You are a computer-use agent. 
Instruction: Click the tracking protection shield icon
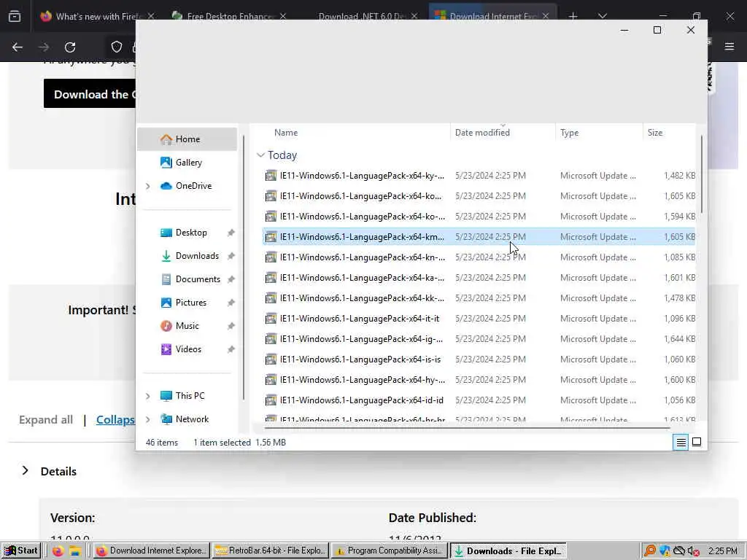click(x=117, y=47)
